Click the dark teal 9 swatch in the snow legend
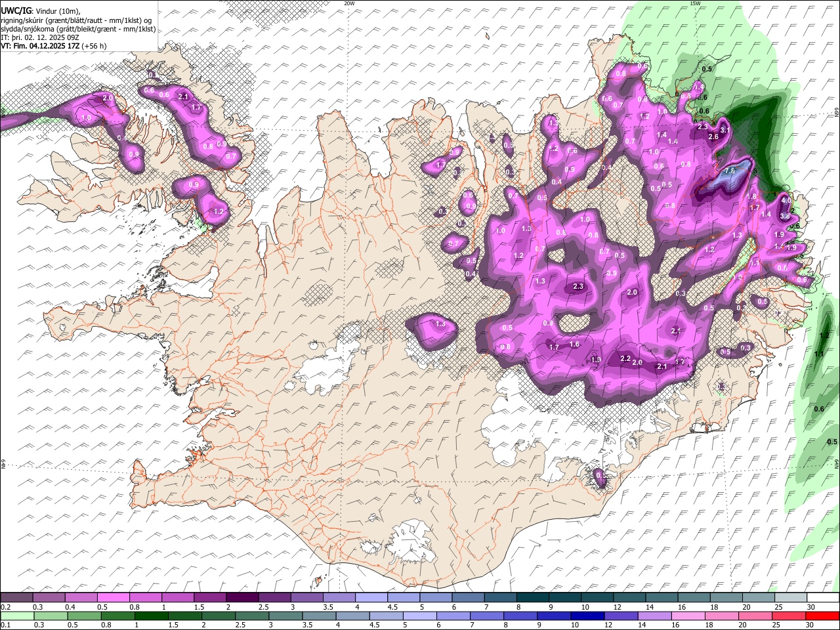 coord(564,598)
